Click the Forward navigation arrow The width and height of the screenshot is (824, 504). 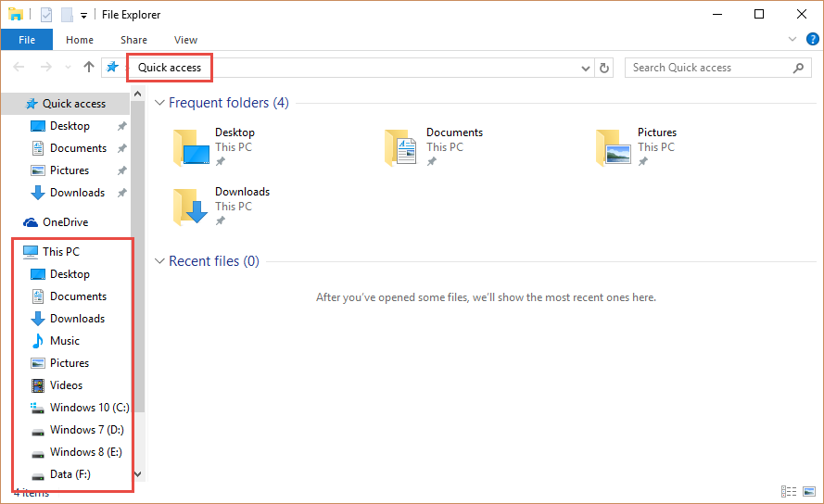(46, 68)
